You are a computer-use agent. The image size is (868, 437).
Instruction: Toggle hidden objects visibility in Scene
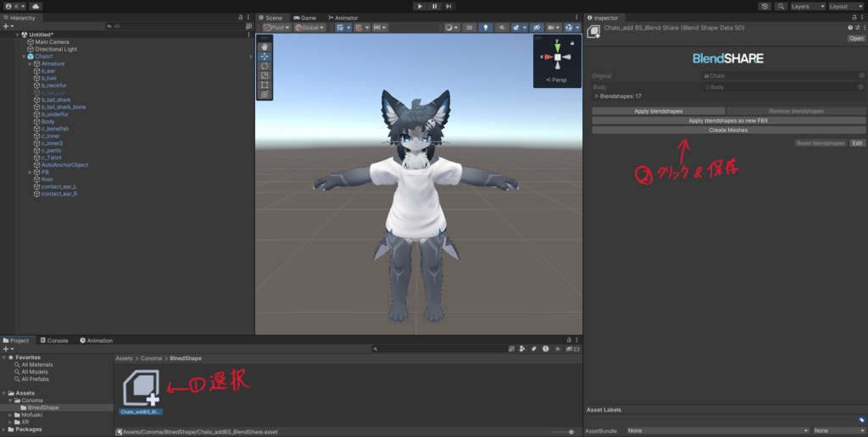(537, 27)
